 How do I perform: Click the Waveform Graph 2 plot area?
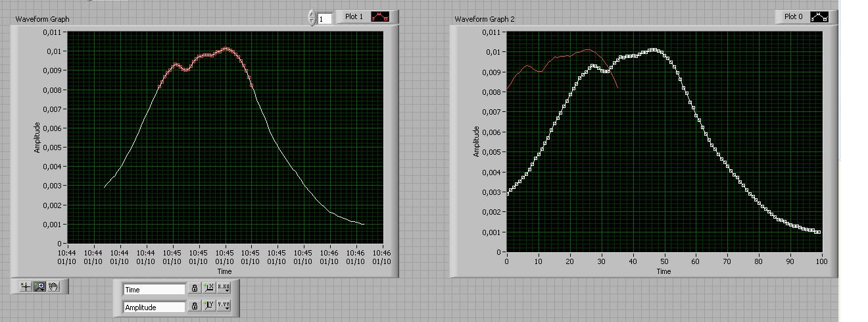[664, 142]
